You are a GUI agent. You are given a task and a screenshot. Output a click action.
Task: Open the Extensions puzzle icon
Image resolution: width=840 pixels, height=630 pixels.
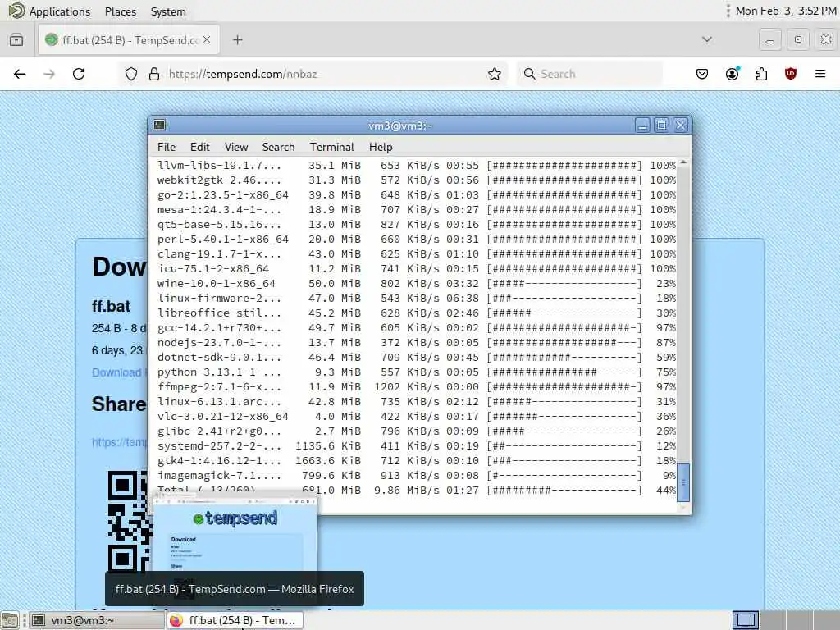[x=761, y=74]
